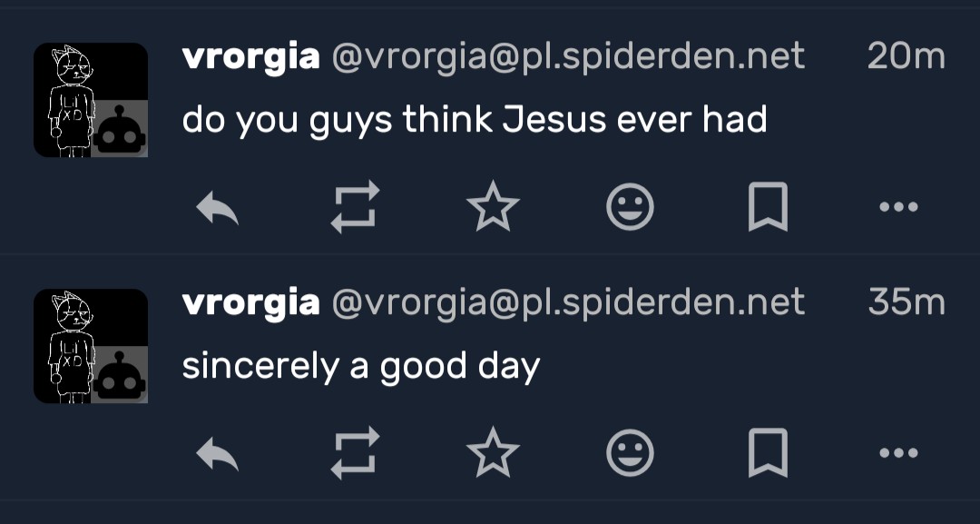Open the 35m timestamp link
The height and width of the screenshot is (524, 980).
pyautogui.click(x=906, y=302)
